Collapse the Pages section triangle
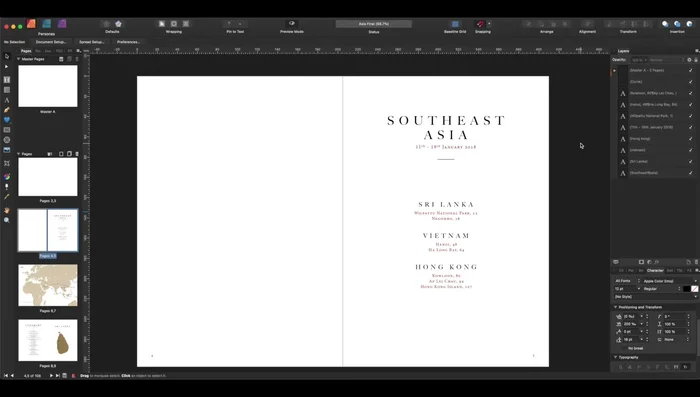This screenshot has height=397, width=700. pos(18,154)
